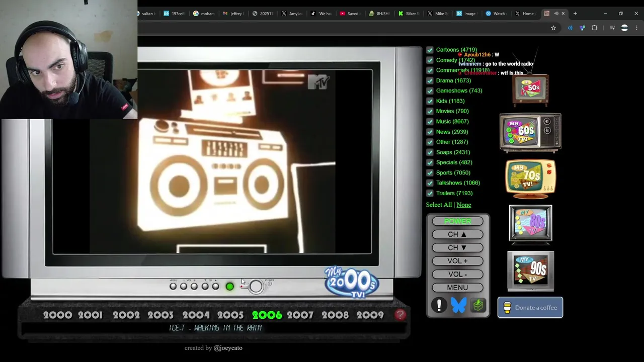
Task: Switch to the Watch browser tab
Action: coord(496,14)
